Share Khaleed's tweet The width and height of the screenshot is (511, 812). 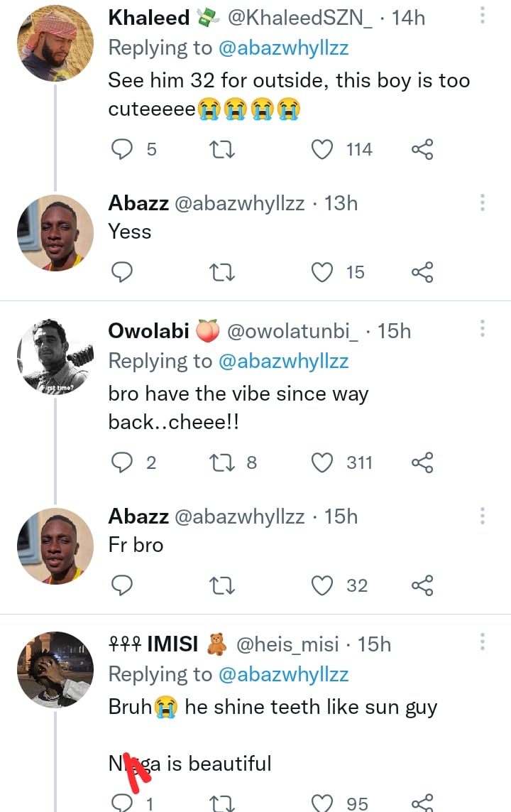(422, 149)
